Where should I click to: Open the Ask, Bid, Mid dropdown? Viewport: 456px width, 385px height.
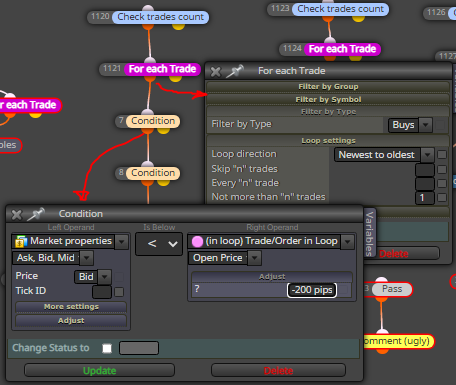87,258
